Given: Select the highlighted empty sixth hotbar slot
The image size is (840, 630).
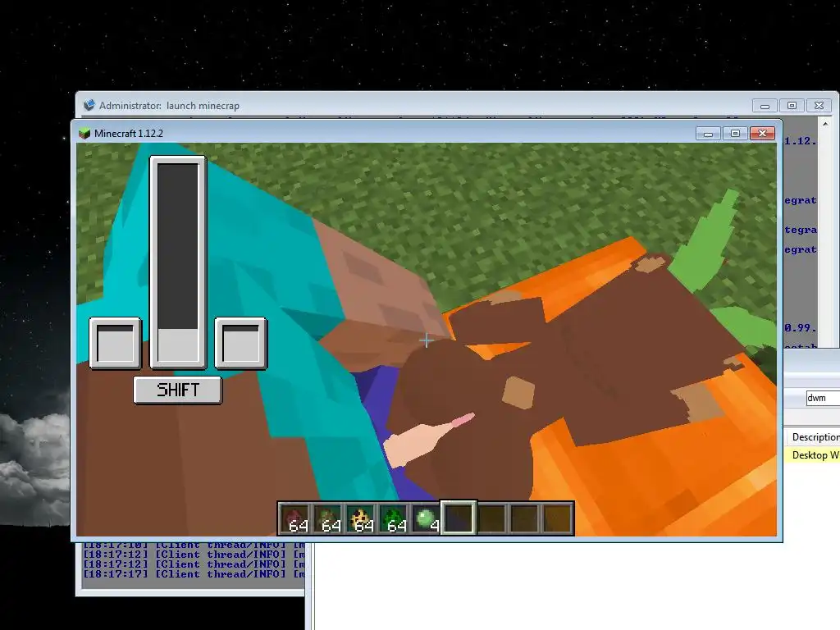Looking at the screenshot, I should 459,518.
